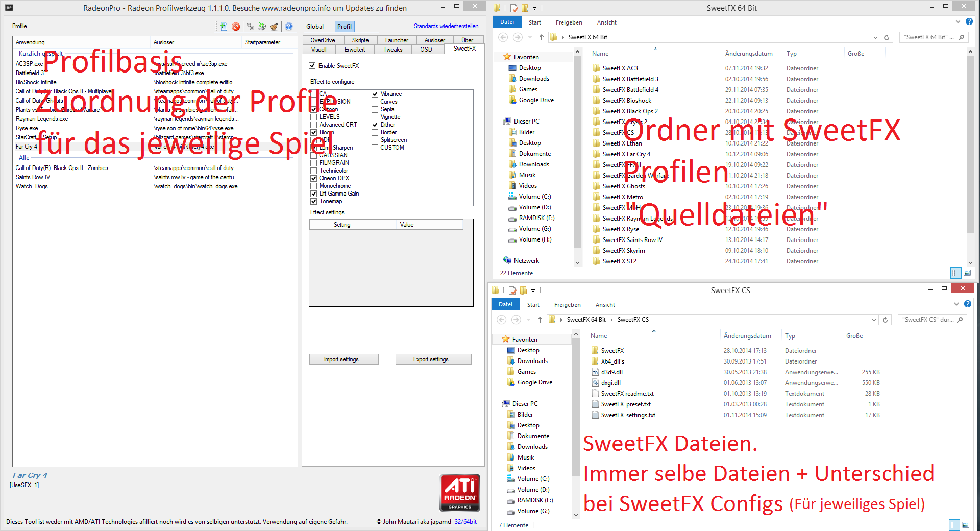
Task: Open quick access toolbar dropdown in SweetFX 64 Bit
Action: (534, 9)
